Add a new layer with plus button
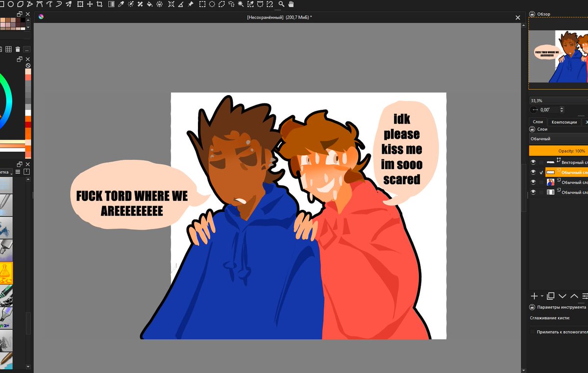588x373 pixels. pyautogui.click(x=534, y=296)
